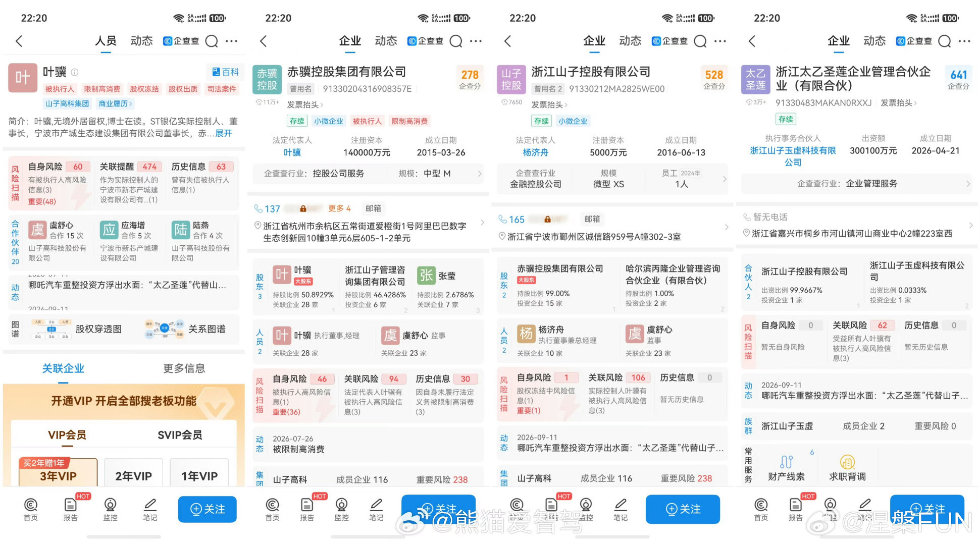Open 邮箱 button in 浙江山子控股 screen
980x545 pixels.
[592, 219]
